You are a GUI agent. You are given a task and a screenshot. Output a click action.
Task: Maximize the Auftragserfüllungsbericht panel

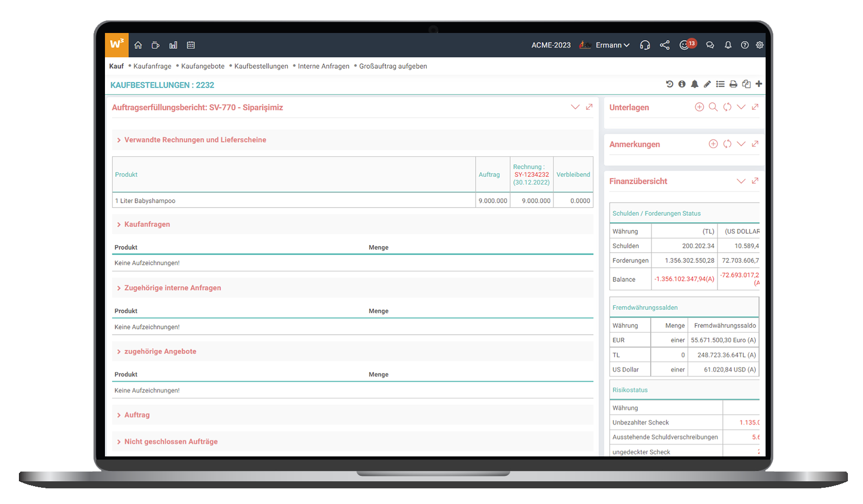tap(589, 107)
